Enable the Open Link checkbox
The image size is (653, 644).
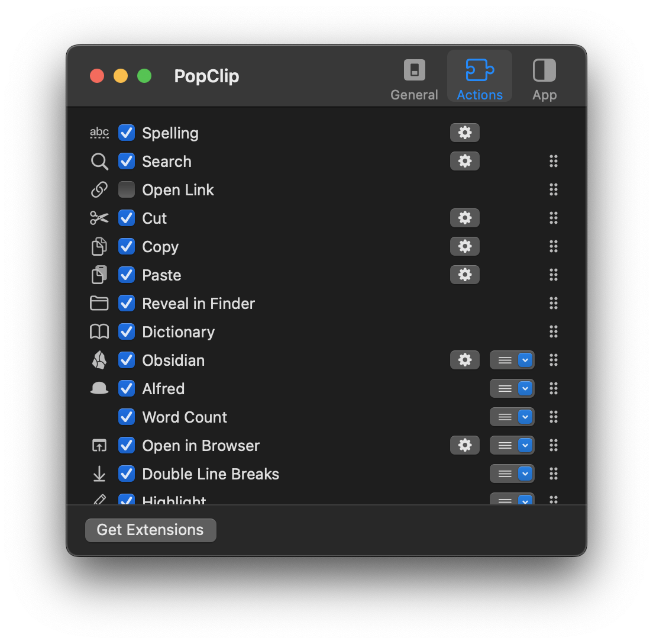(x=127, y=189)
